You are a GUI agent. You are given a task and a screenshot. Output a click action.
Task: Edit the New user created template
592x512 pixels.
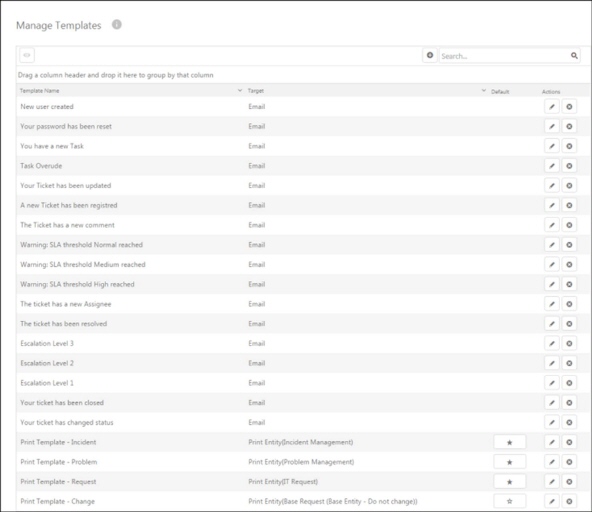[x=552, y=107]
